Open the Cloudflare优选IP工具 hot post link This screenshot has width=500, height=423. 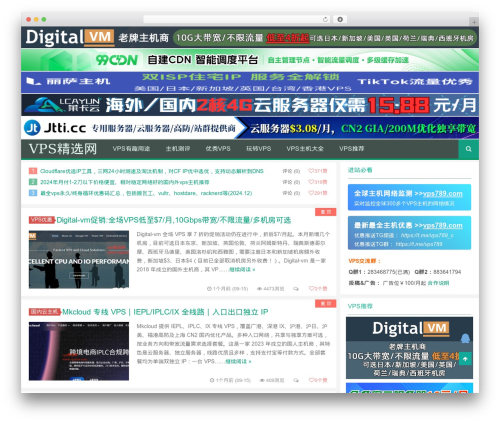tap(152, 171)
